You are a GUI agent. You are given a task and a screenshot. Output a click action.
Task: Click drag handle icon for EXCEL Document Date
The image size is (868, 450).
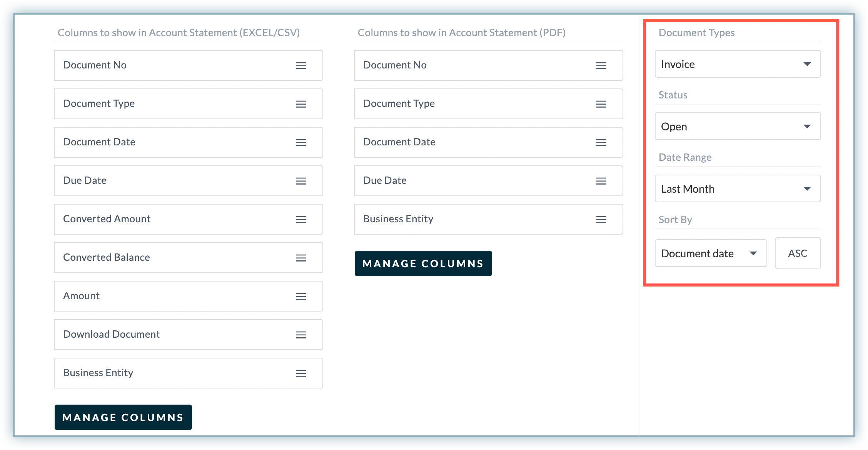301,143
